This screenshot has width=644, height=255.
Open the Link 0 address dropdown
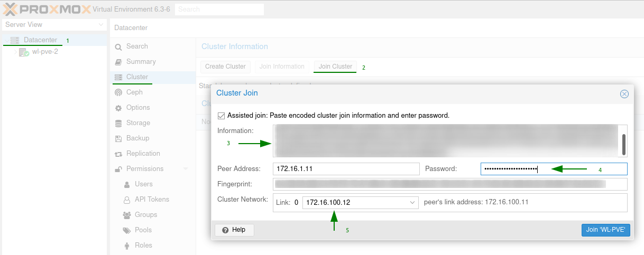(x=412, y=203)
